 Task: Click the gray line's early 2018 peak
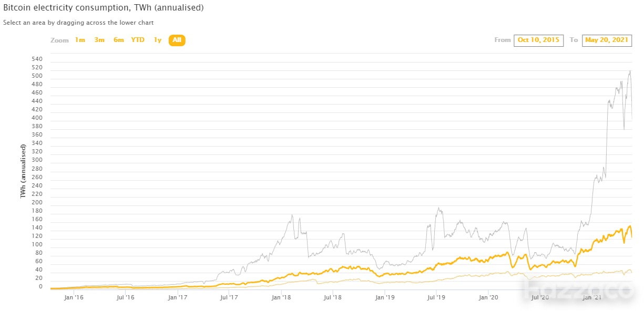(292, 215)
